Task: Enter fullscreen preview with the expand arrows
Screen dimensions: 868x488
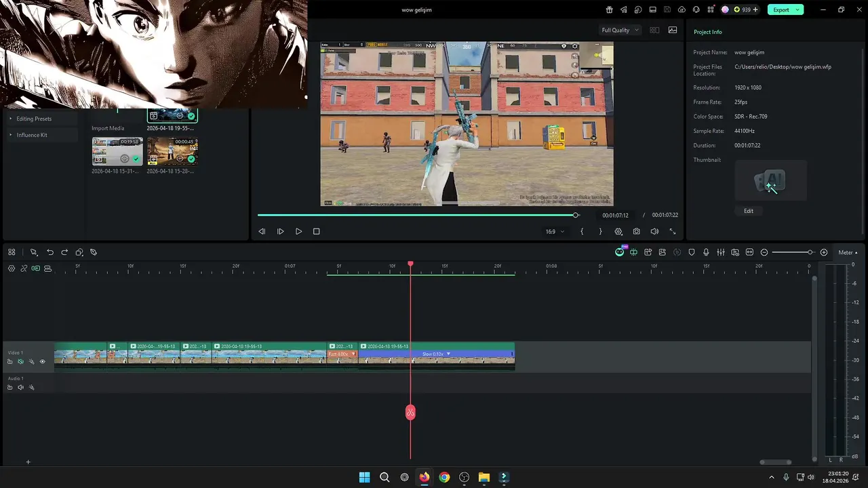Action: pyautogui.click(x=673, y=231)
